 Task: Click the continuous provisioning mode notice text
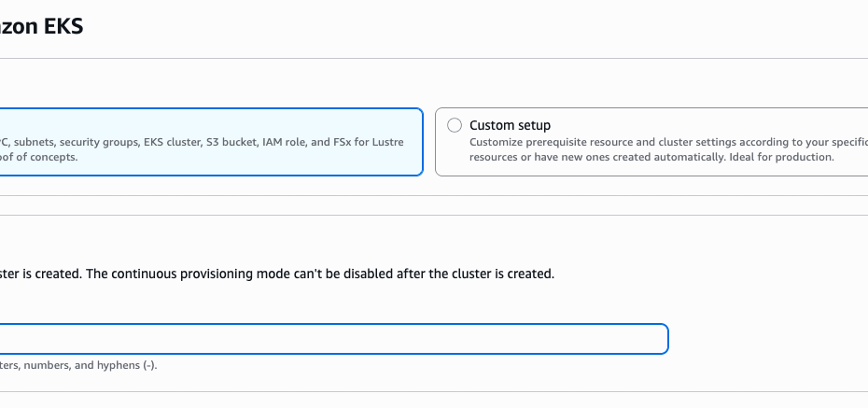(277, 274)
